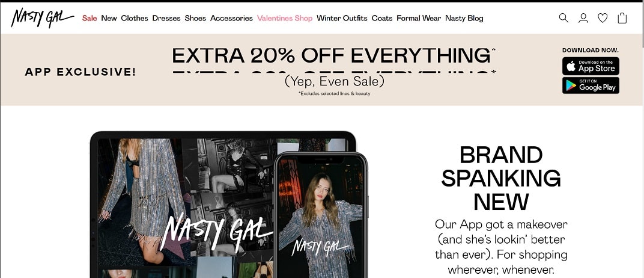Download from the App Store badge
The width and height of the screenshot is (644, 278).
[x=591, y=66]
